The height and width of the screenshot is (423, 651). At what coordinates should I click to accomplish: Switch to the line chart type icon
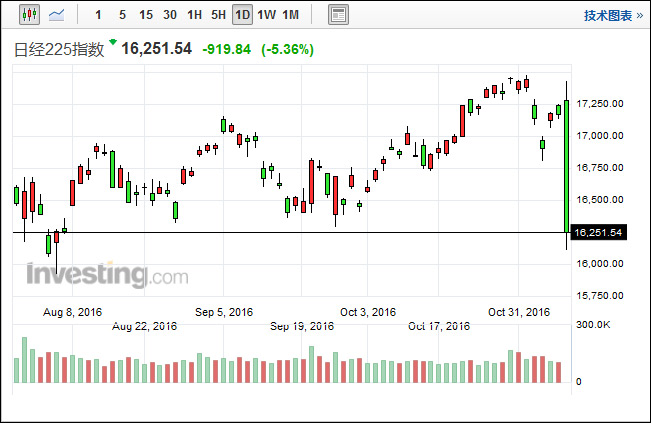coord(57,15)
